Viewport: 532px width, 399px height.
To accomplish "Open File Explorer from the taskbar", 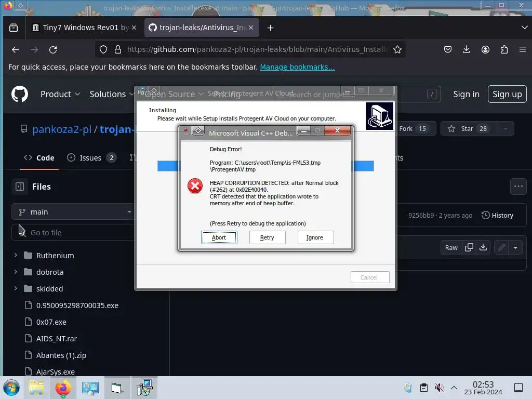I will click(36, 388).
